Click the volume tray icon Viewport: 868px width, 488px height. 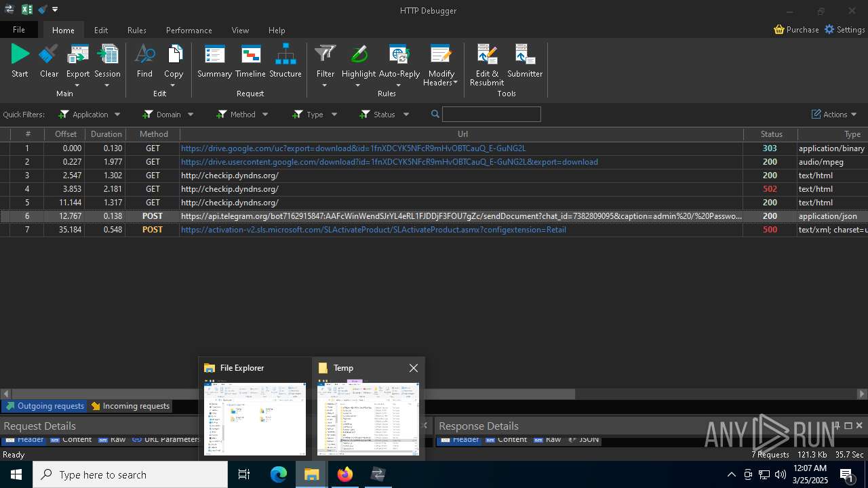[781, 474]
